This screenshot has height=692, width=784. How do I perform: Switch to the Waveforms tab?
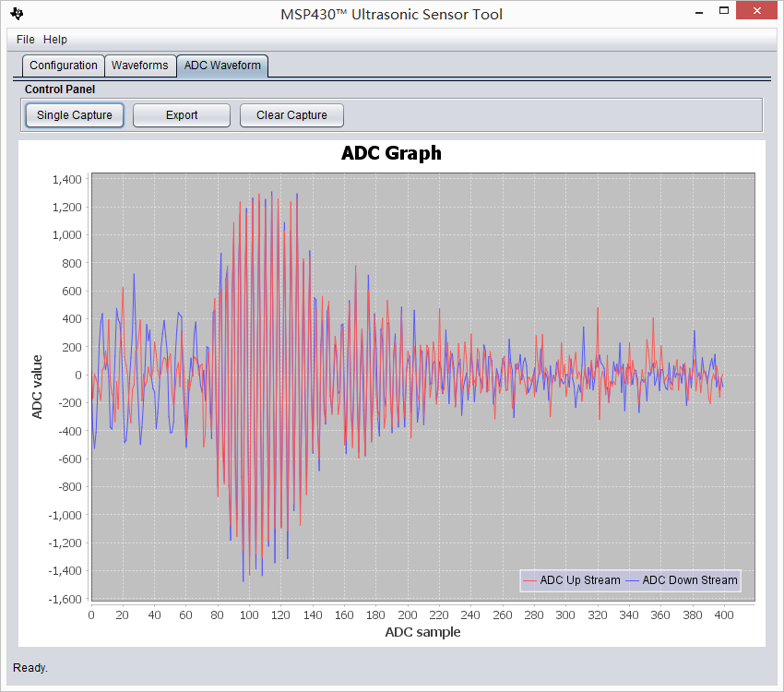[x=140, y=66]
